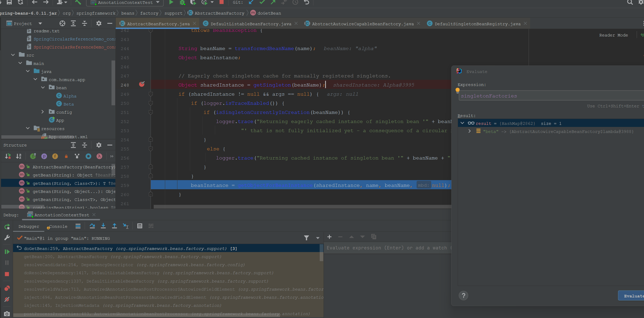644x318 pixels.
Task: Resume program with green play icon
Action: click(x=7, y=252)
